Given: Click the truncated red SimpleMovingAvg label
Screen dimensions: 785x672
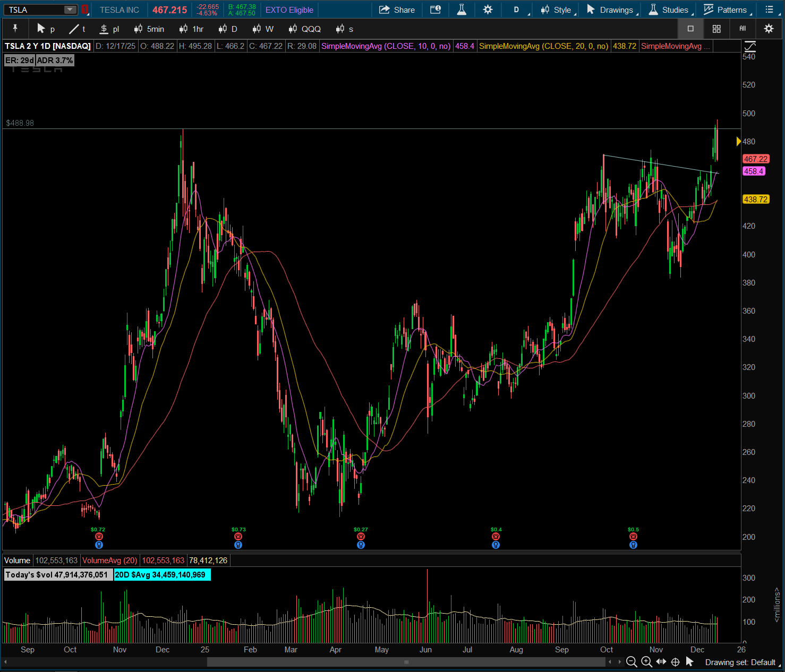Looking at the screenshot, I should pyautogui.click(x=676, y=46).
